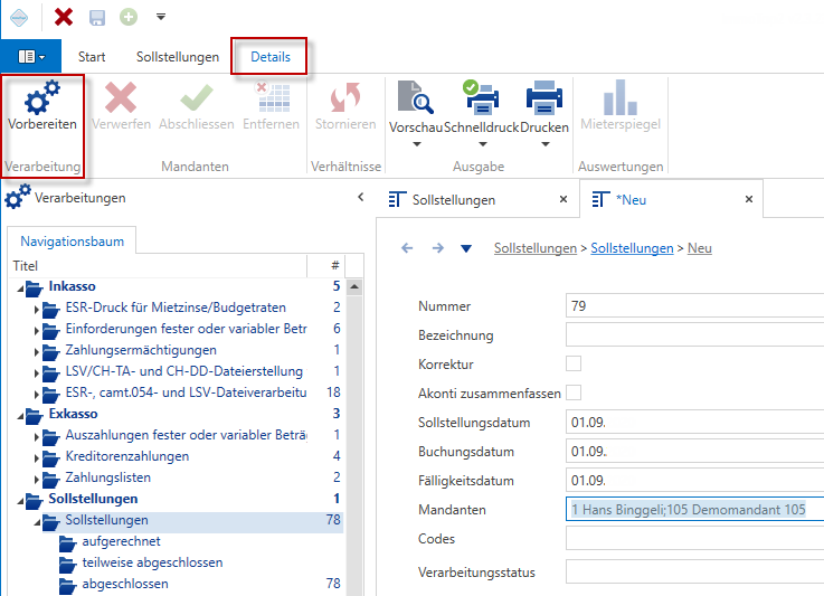The height and width of the screenshot is (596, 824).
Task: Open the Vorschau preview icon
Action: [x=415, y=97]
